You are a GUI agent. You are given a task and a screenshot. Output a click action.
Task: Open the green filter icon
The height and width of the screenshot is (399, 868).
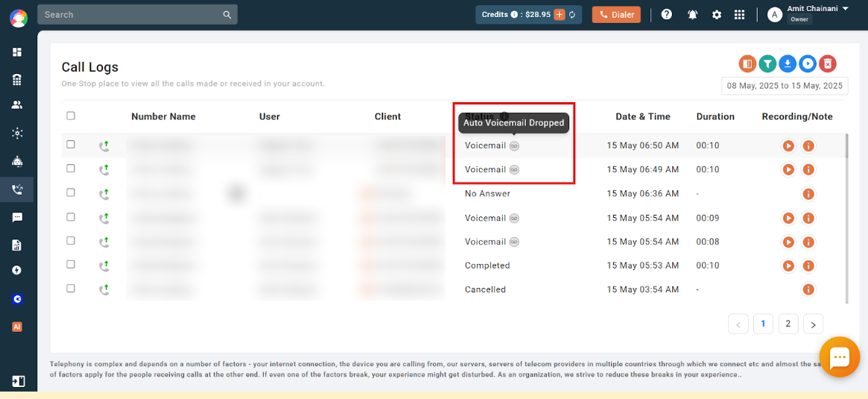click(x=767, y=63)
